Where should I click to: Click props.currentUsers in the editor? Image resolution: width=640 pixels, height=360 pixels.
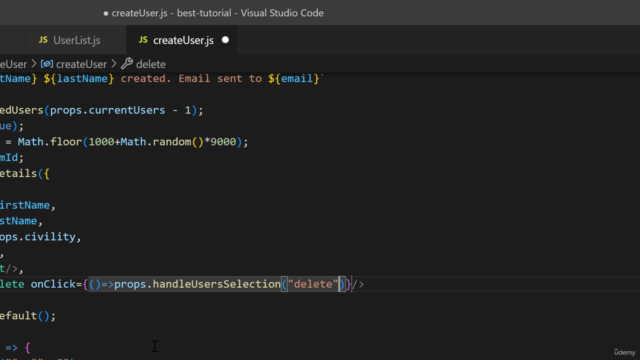(107, 110)
